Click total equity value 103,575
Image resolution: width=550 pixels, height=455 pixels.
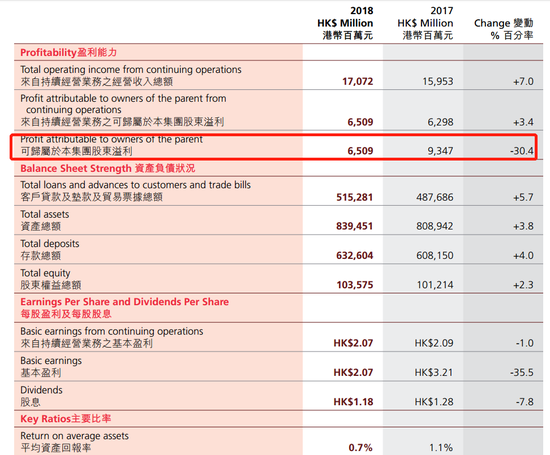point(355,285)
